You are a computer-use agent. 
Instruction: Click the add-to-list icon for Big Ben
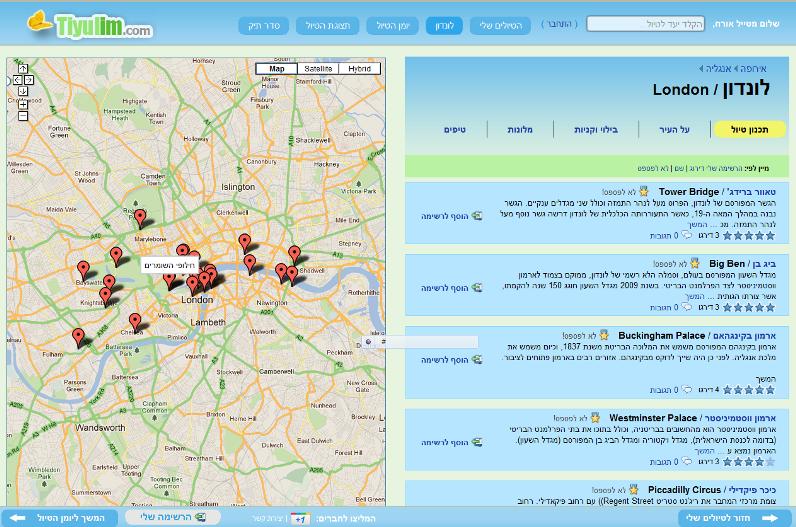coord(477,288)
